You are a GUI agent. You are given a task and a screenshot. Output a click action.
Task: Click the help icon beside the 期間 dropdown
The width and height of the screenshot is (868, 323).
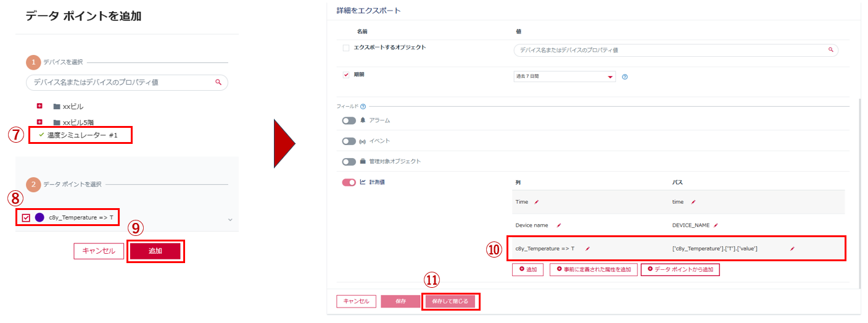pos(625,77)
